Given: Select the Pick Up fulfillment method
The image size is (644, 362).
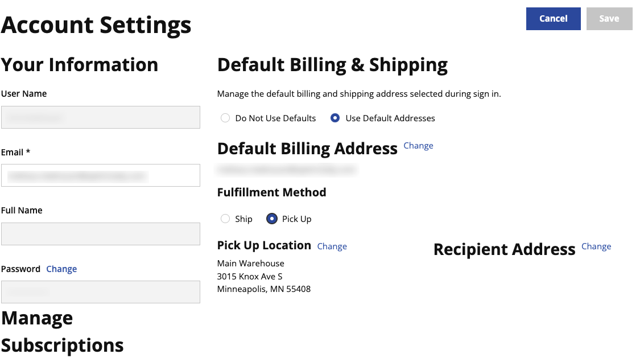Looking at the screenshot, I should pyautogui.click(x=271, y=219).
